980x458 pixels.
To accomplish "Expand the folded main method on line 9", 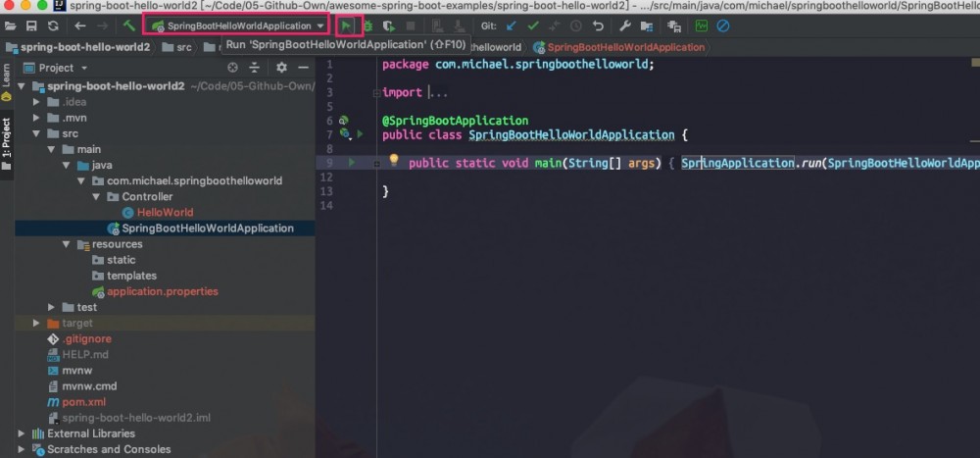I will pyautogui.click(x=377, y=164).
